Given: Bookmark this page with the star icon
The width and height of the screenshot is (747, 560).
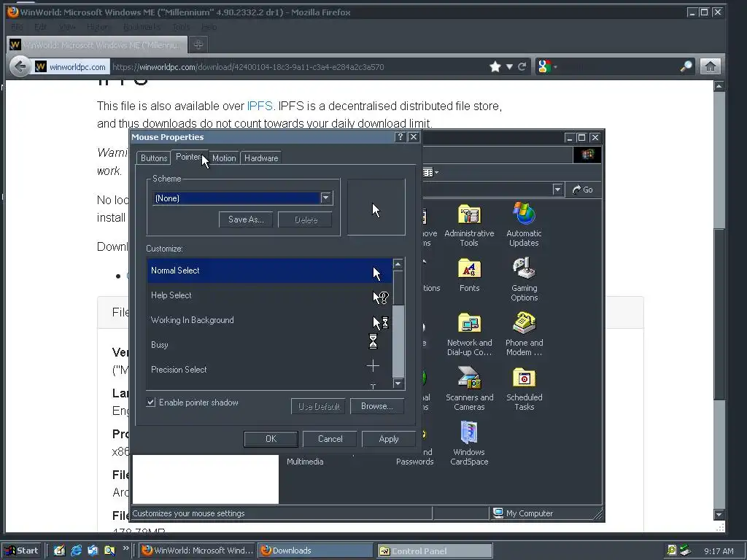Looking at the screenshot, I should (x=495, y=66).
